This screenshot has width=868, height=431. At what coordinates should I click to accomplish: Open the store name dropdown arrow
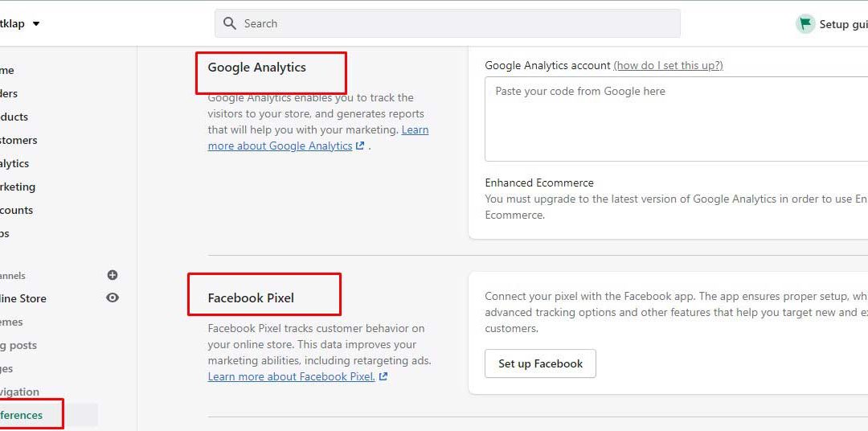pos(36,23)
